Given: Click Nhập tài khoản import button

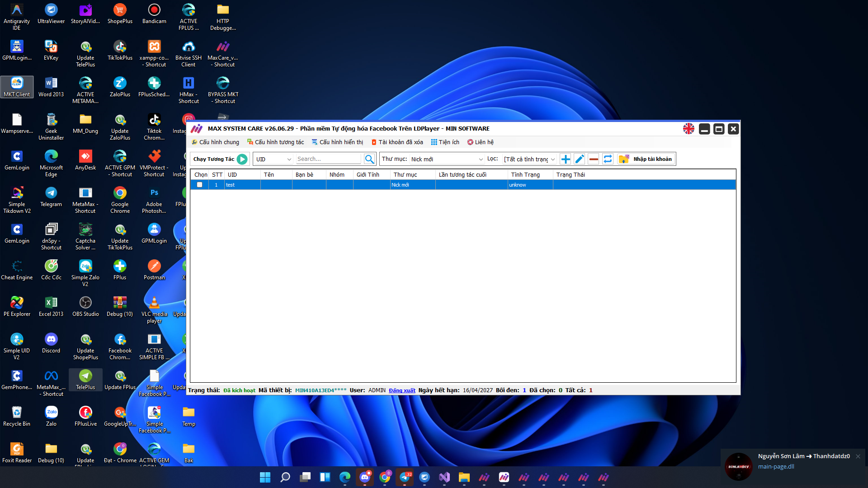Looking at the screenshot, I should tap(646, 159).
